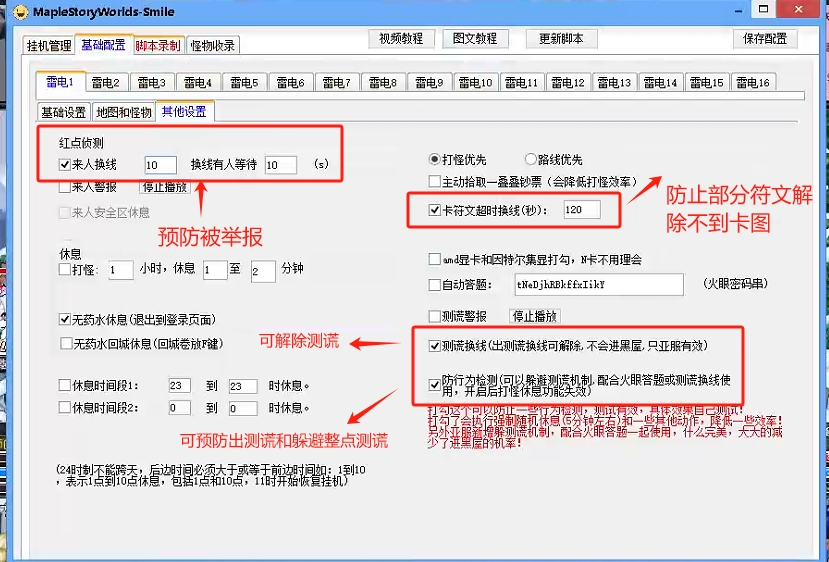Open the 基础配置 tab
The height and width of the screenshot is (562, 829).
[103, 45]
